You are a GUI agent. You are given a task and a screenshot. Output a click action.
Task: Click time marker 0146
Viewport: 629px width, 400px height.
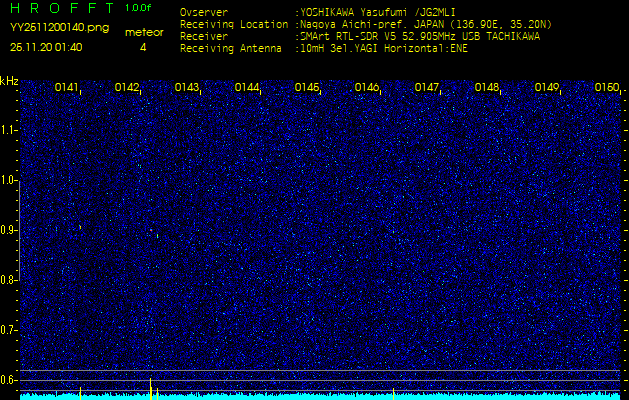(x=367, y=87)
